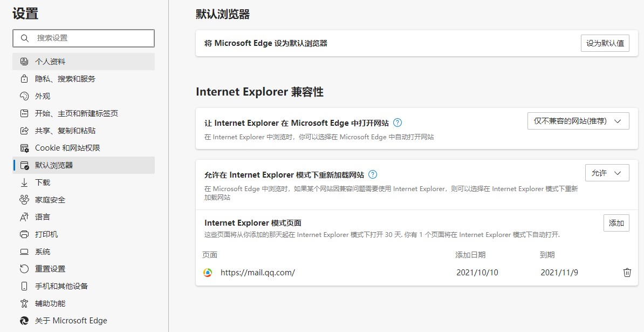This screenshot has height=332, width=644.
Task: Open the 仅不兼容的网站(推荐) dropdown
Action: pyautogui.click(x=578, y=121)
